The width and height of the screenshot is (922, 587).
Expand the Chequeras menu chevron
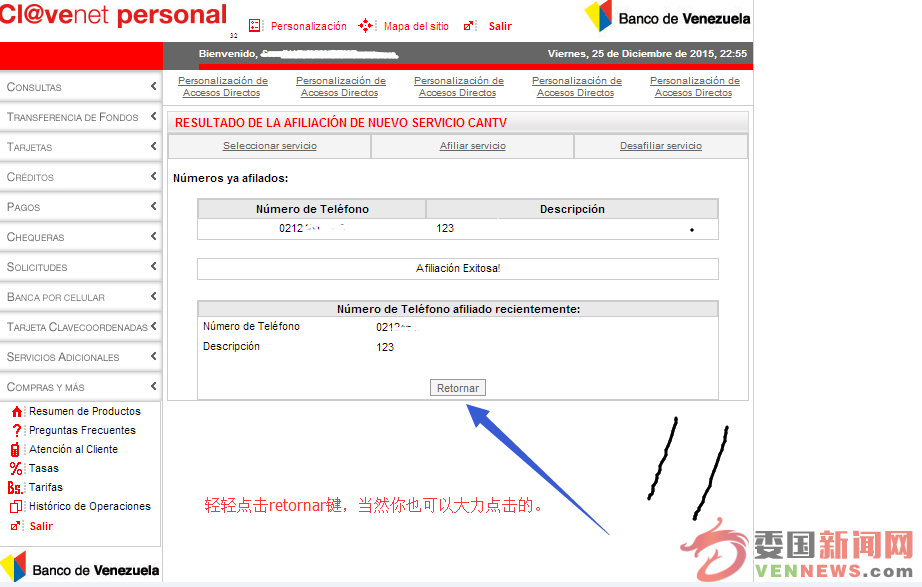tap(153, 236)
